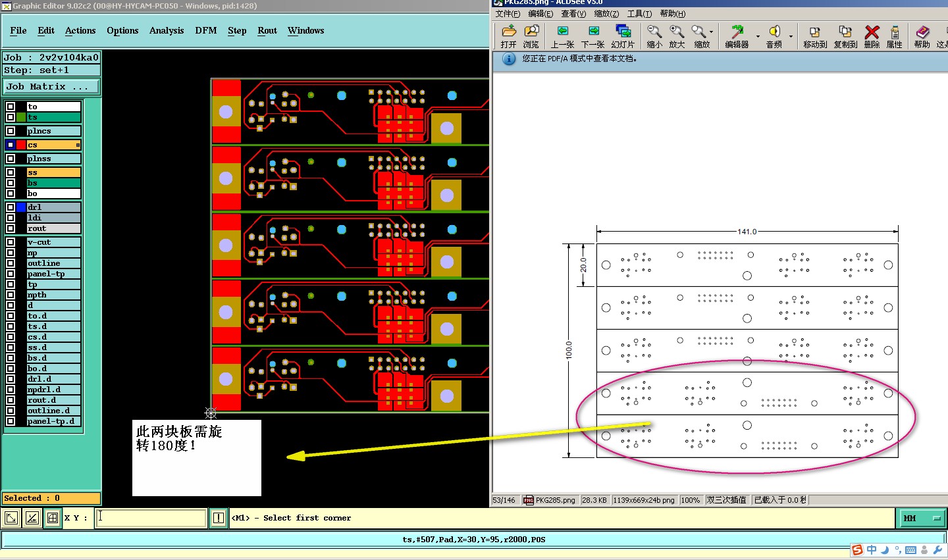Click the X Y coordinate input field

point(151,518)
